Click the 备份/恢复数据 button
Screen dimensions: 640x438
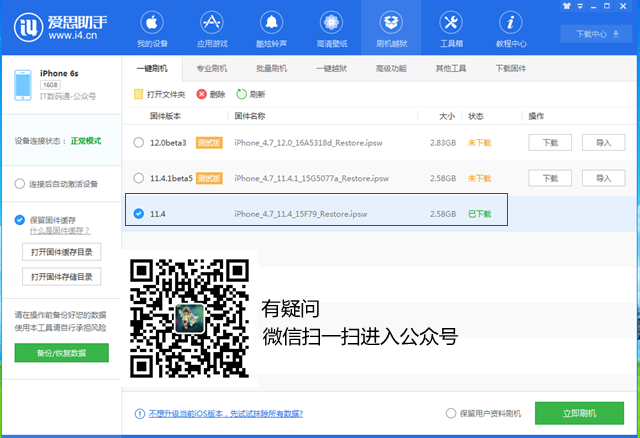tap(62, 353)
